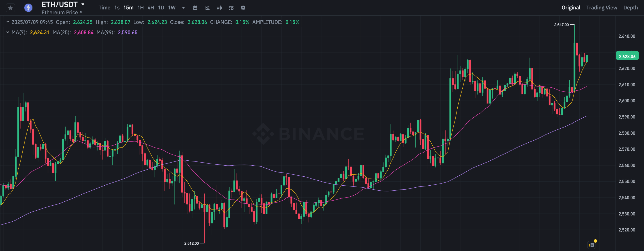Switch to Time line chart view
Viewport: 644px width, 251px height.
104,8
